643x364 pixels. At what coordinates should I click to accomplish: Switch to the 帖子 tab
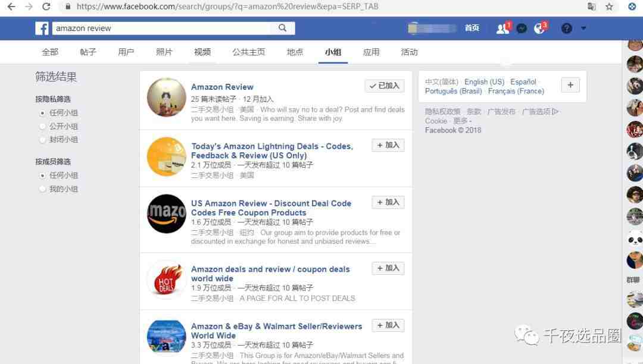tap(88, 52)
